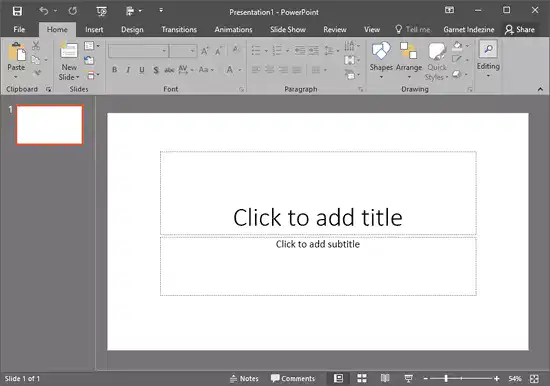Click the Shapes gallery icon
Viewport: 550px width, 386px height.
(381, 51)
